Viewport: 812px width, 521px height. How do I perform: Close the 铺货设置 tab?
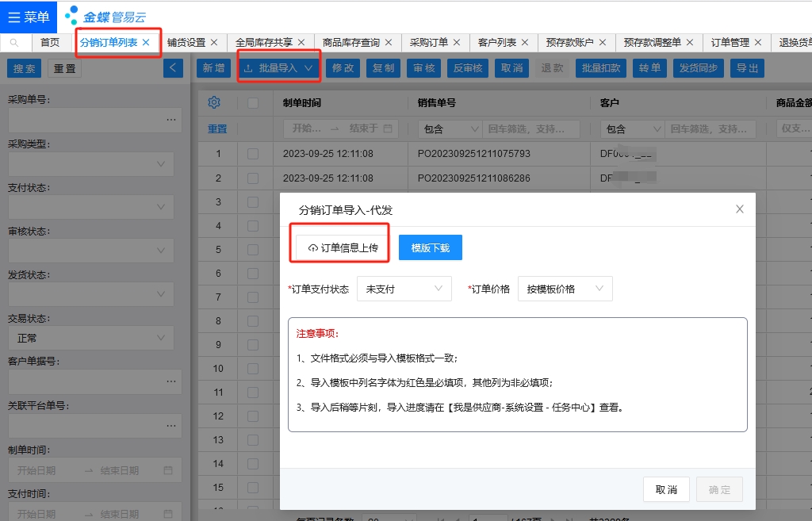(x=214, y=43)
